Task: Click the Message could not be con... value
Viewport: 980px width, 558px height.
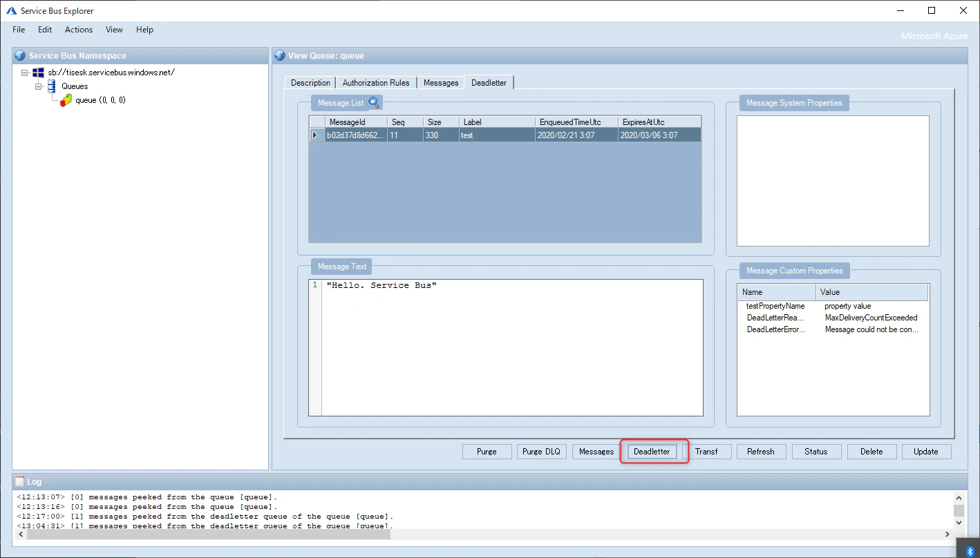Action: click(x=872, y=329)
